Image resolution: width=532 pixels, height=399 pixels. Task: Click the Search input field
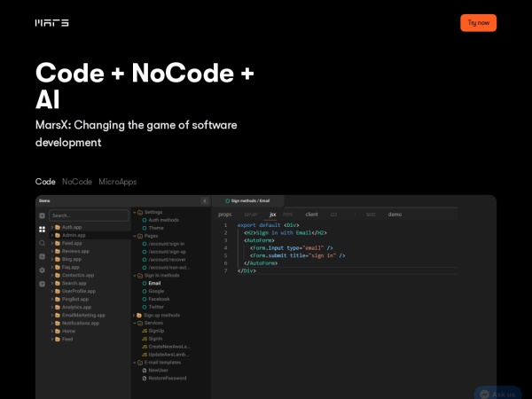pos(89,215)
